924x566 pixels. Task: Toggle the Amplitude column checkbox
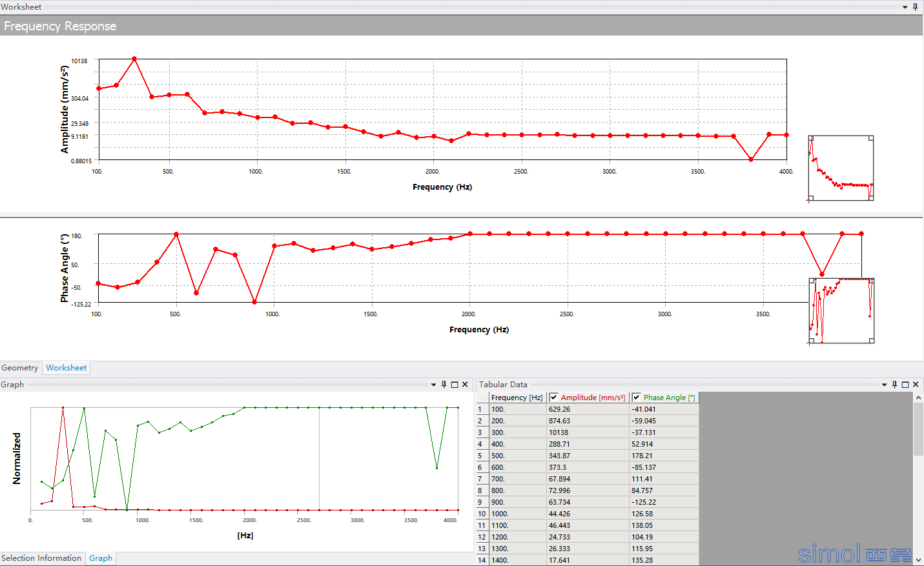click(553, 398)
